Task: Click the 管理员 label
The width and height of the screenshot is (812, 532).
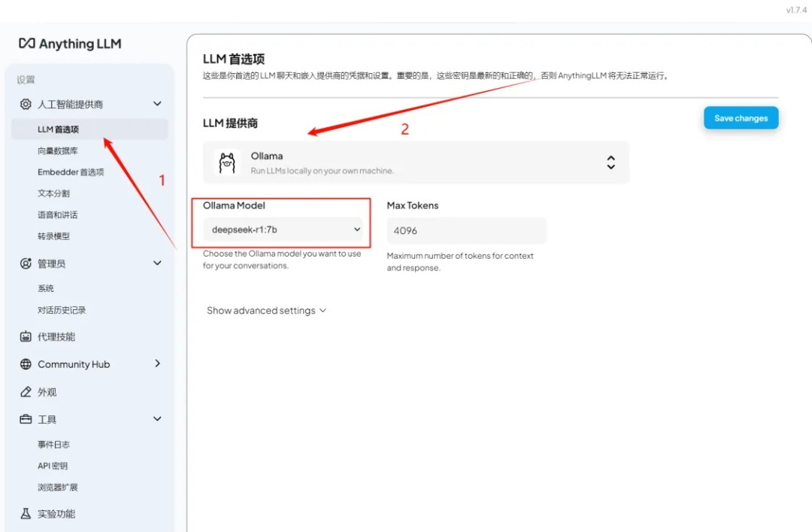Action: pyautogui.click(x=51, y=263)
